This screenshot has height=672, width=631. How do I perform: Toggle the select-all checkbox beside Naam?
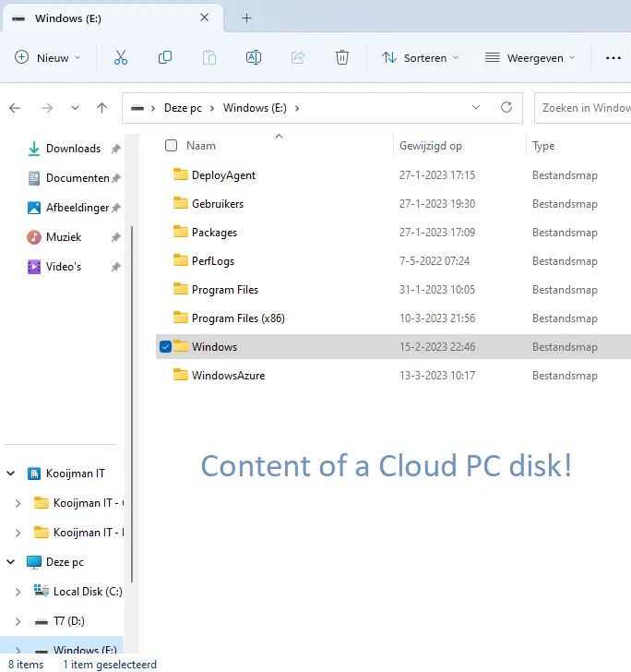click(171, 145)
